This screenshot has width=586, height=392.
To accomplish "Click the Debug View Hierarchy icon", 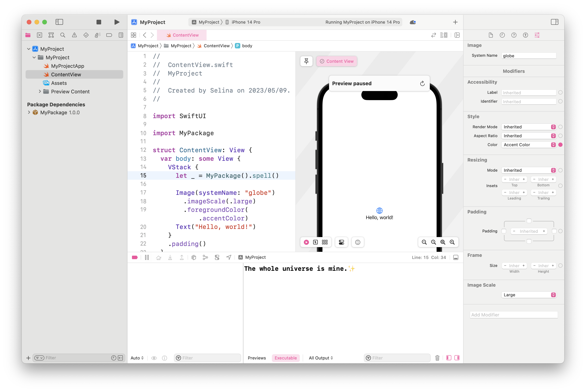I will coord(194,257).
